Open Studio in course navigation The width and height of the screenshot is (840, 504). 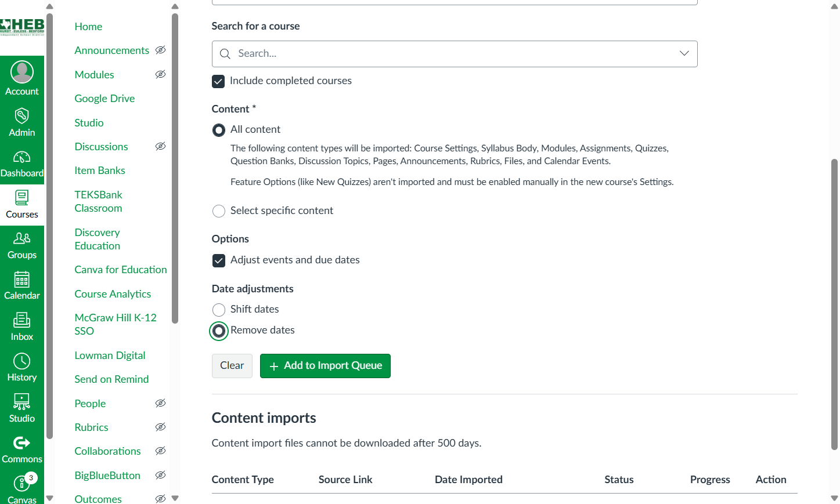89,123
